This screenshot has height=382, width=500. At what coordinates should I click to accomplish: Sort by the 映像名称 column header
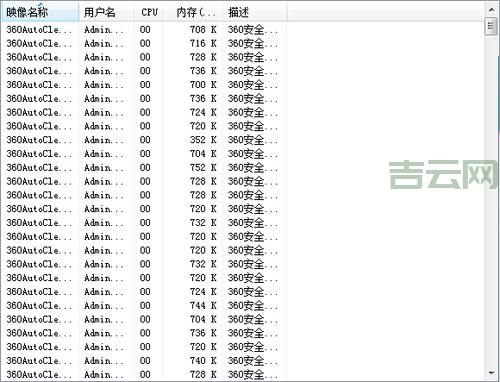40,12
